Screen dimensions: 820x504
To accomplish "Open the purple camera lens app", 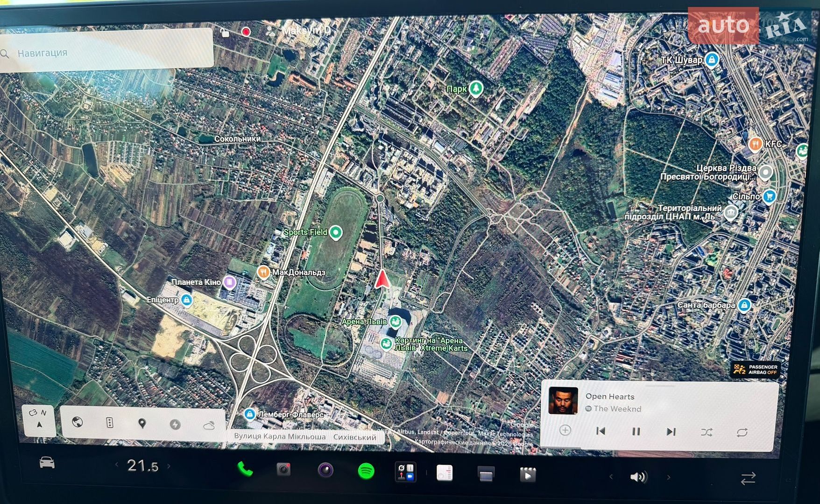I will point(325,469).
